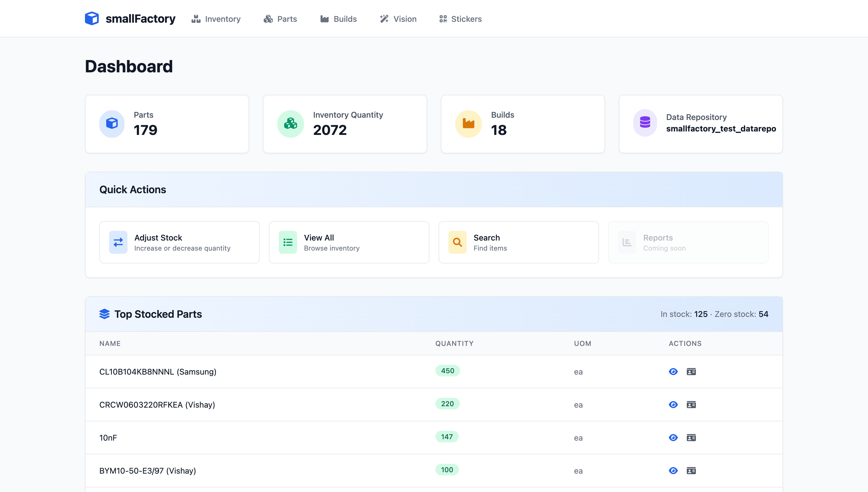Image resolution: width=868 pixels, height=492 pixels.
Task: Click the disabled Reports card
Action: click(688, 242)
